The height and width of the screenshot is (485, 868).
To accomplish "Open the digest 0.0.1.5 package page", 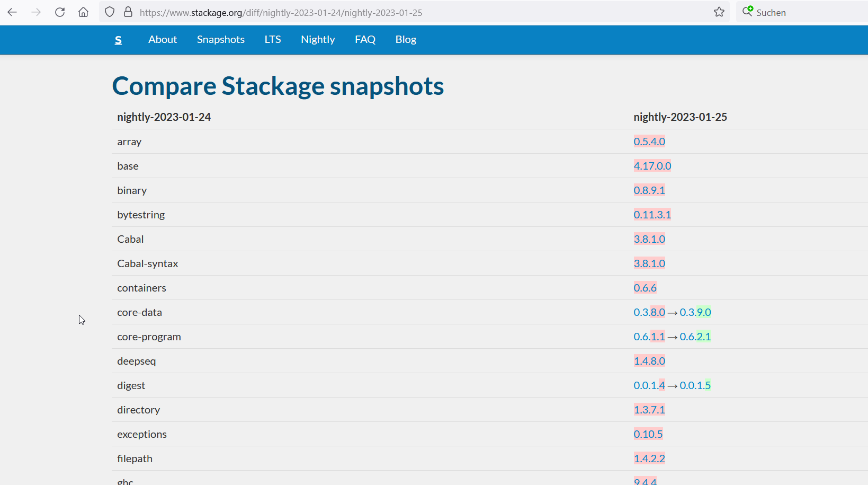I will click(x=695, y=385).
